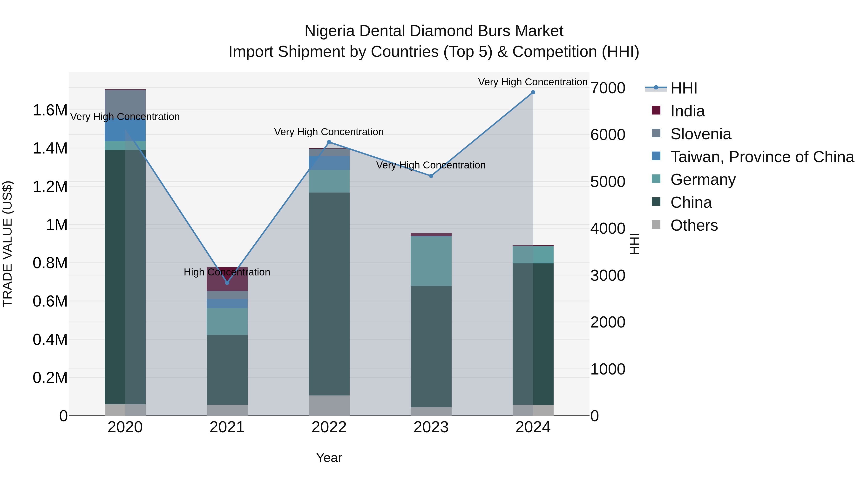Click the 2020 x-axis label

125,427
